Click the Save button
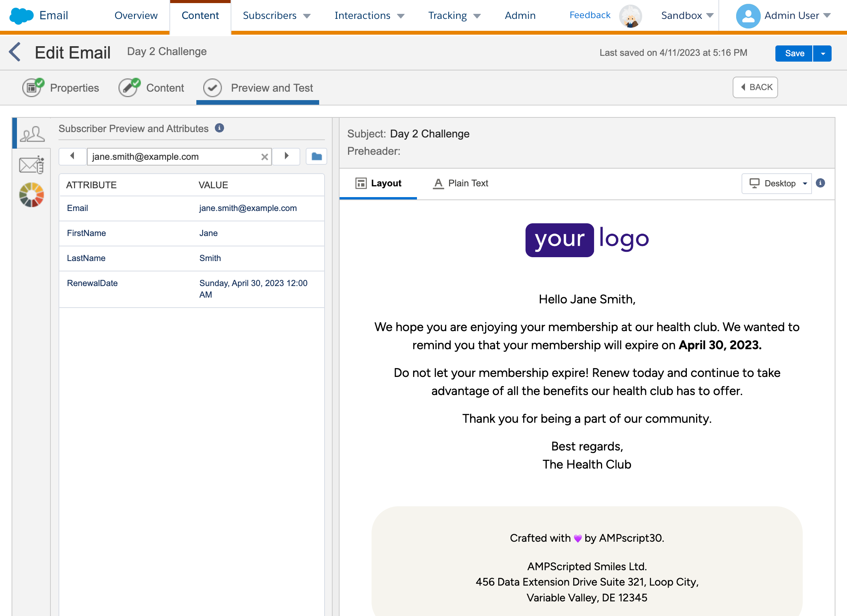Image resolution: width=847 pixels, height=616 pixels. click(794, 54)
